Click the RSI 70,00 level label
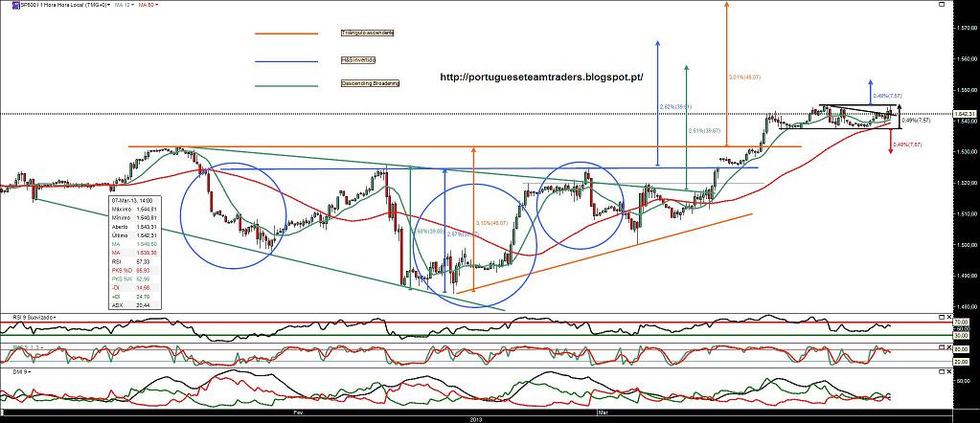Image resolution: width=980 pixels, height=423 pixels. click(x=963, y=322)
